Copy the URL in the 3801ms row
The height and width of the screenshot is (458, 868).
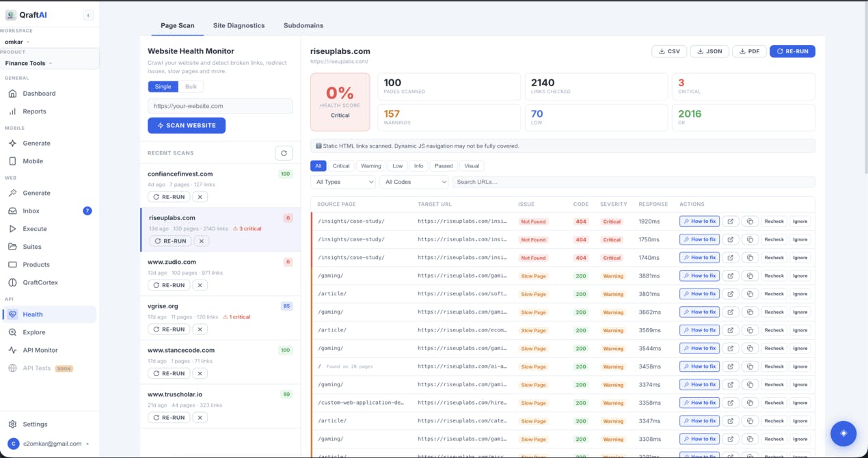[750, 294]
